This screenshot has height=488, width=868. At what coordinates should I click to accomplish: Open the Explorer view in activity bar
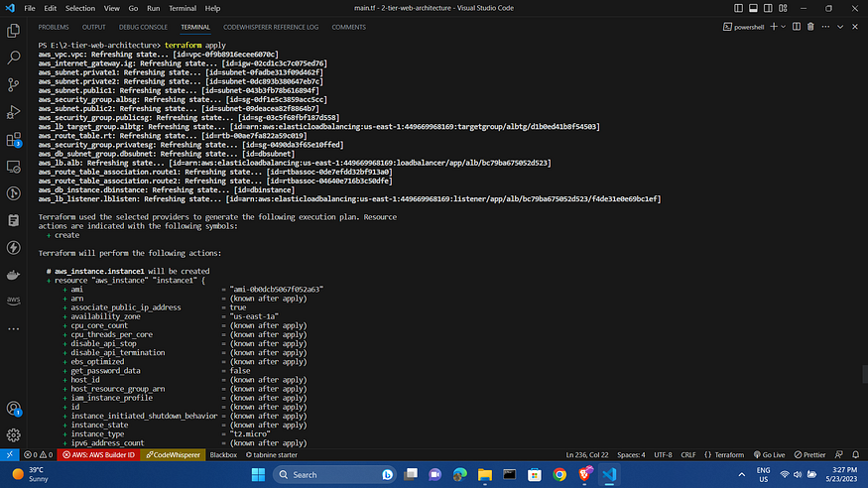pyautogui.click(x=13, y=31)
